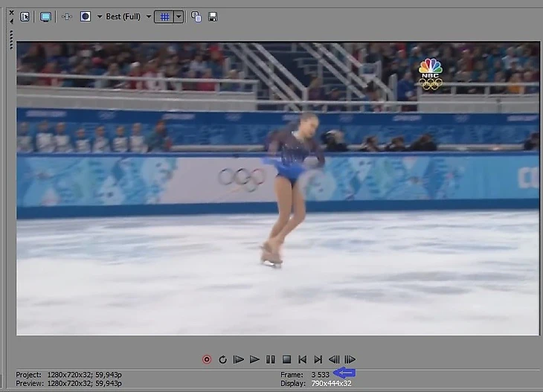Open Split Screen View dropdown arrow
This screenshot has height=392, width=543.
click(100, 16)
